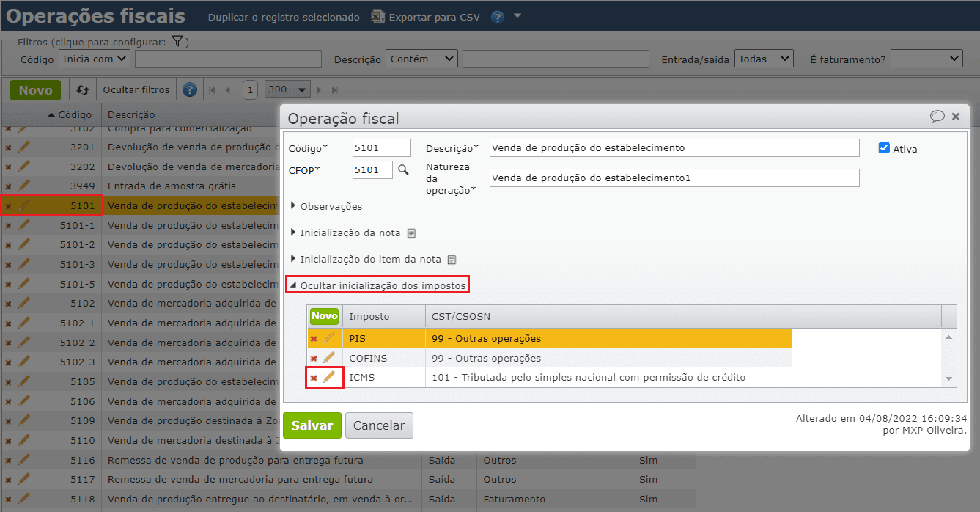
Task: Click the green Novo button in list toolbar
Action: (35, 90)
